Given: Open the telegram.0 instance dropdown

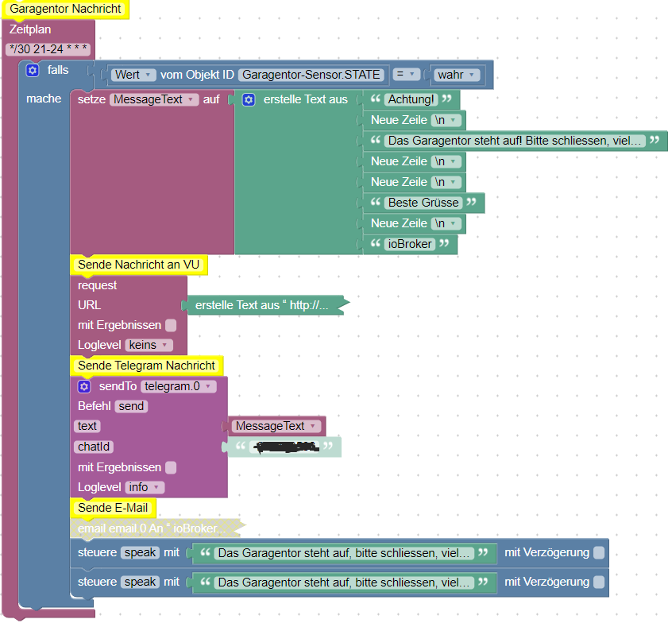Looking at the screenshot, I should pos(178,387).
